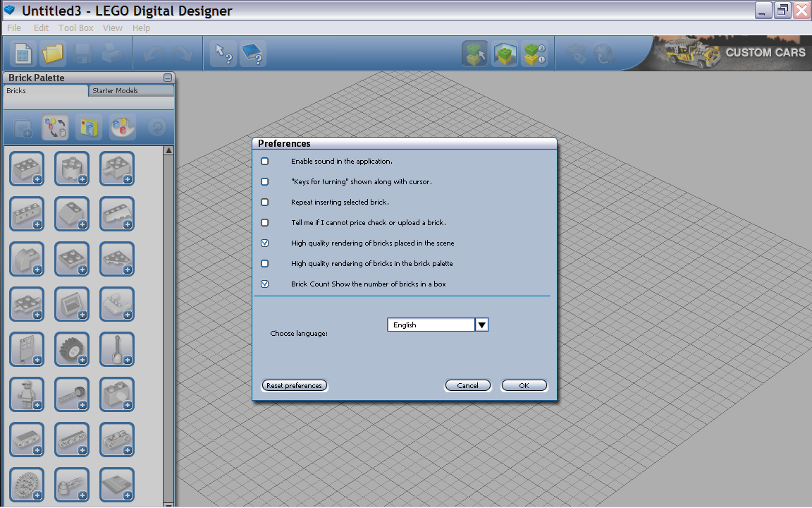Click the Reset preferences button
Viewport: 812px width, 508px height.
[295, 386]
